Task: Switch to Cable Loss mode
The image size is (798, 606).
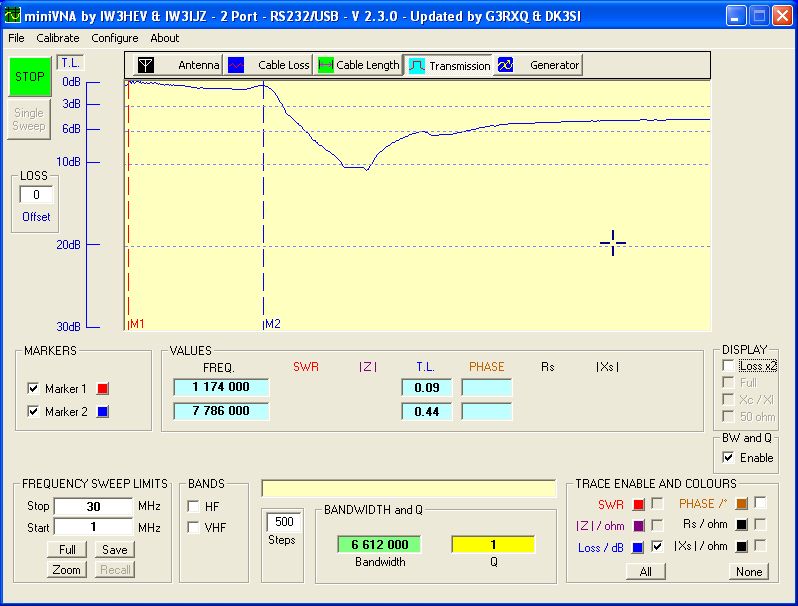Action: pos(268,65)
